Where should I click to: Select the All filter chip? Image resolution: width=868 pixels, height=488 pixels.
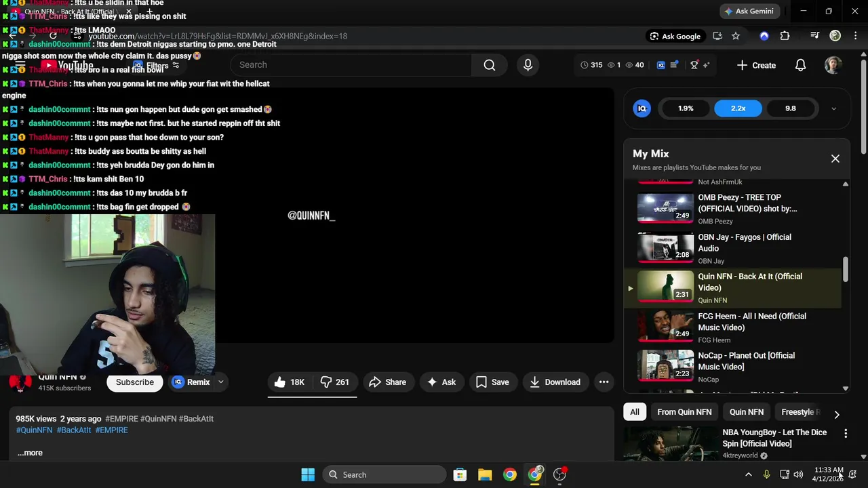pos(635,412)
